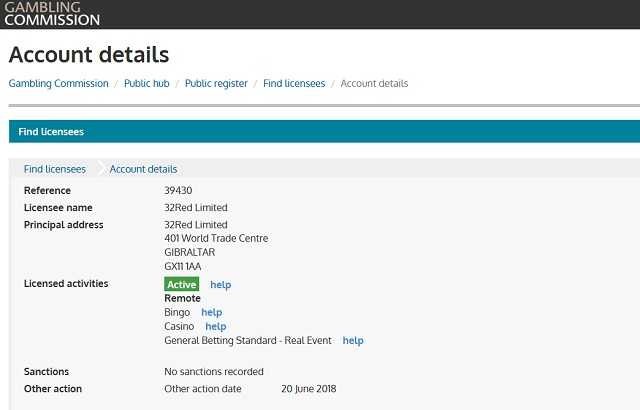The image size is (640, 410).
Task: Open help link next to Active badge
Action: click(220, 285)
